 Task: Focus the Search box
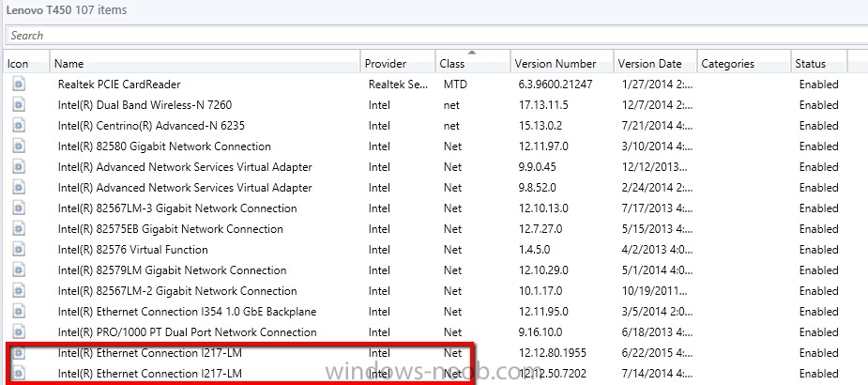(x=437, y=36)
